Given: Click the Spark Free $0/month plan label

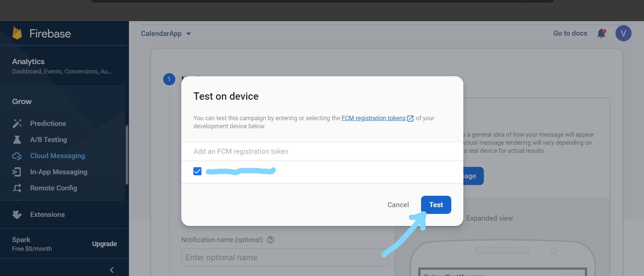Looking at the screenshot, I should click(x=32, y=244).
